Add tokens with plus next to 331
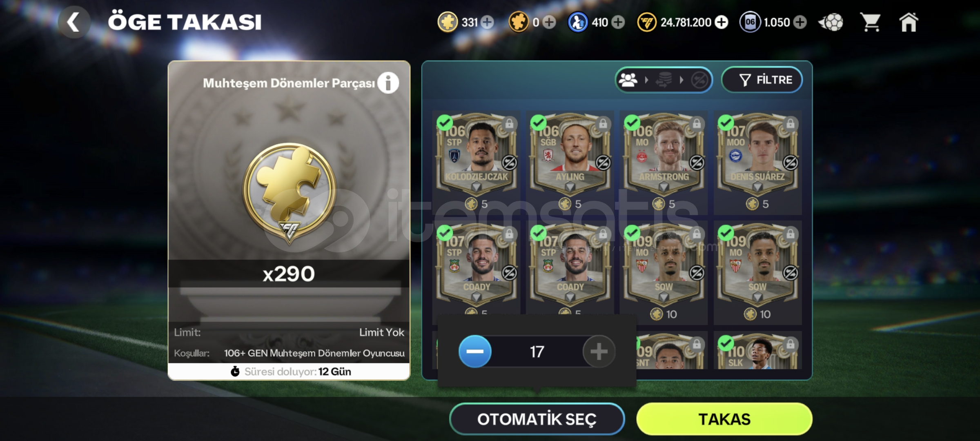 (x=487, y=22)
